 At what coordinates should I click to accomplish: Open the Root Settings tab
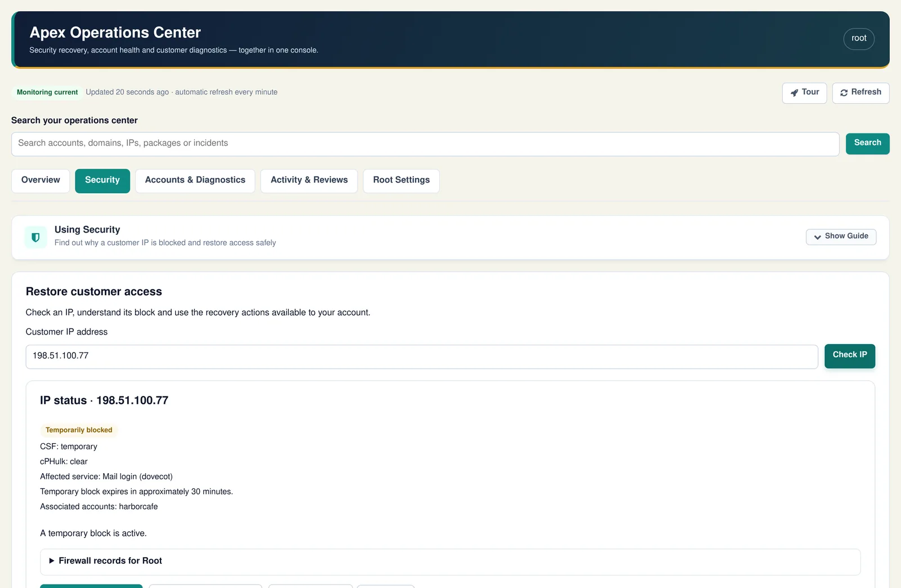[x=402, y=180]
